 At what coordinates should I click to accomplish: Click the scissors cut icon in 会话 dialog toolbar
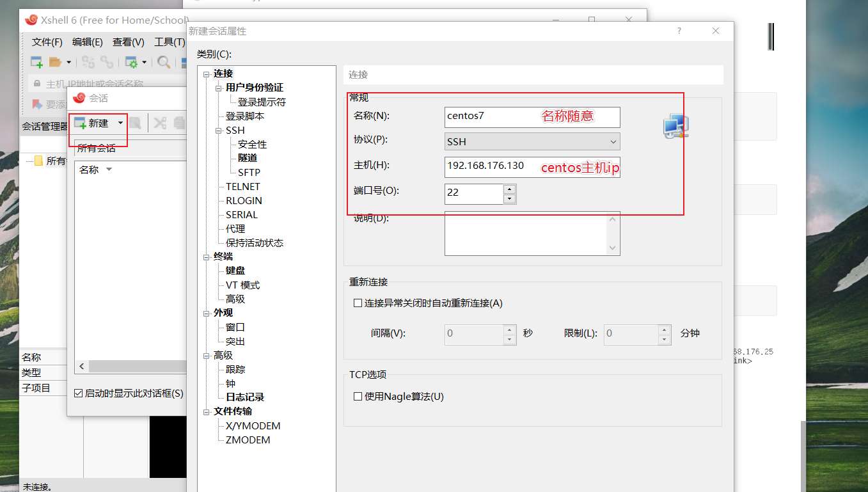(160, 123)
